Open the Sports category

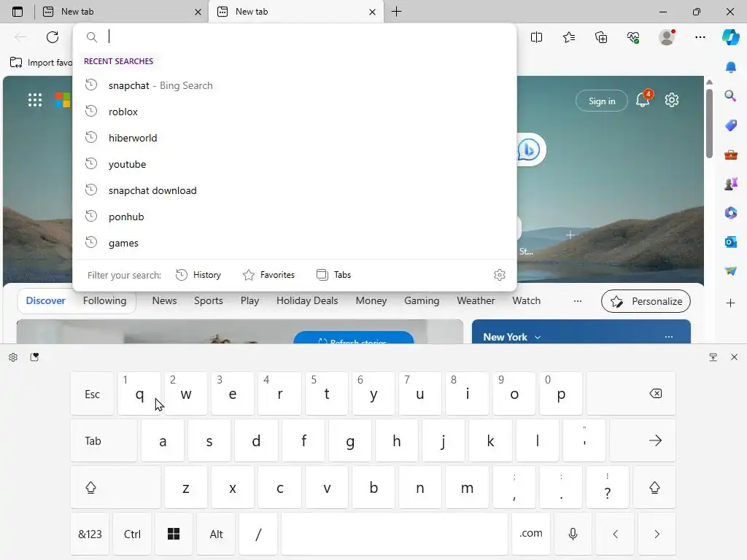209,301
